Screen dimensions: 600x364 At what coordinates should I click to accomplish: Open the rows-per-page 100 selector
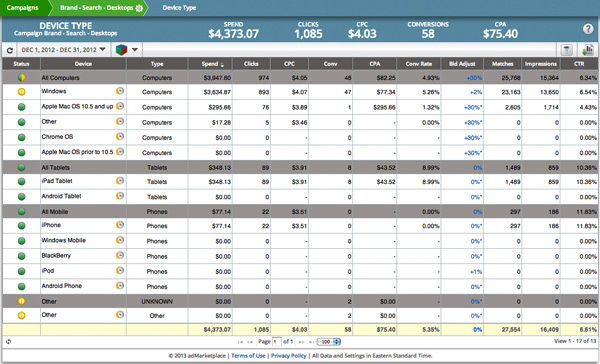click(x=329, y=342)
